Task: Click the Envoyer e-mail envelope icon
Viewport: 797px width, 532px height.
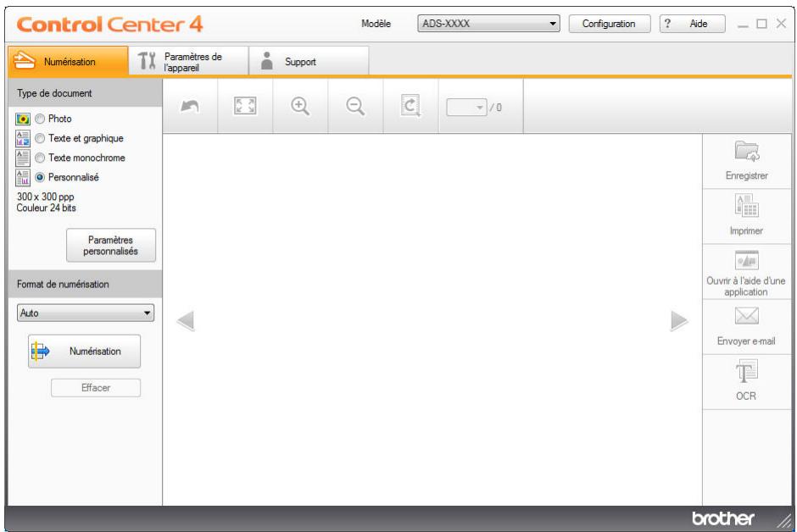Action: 746,316
